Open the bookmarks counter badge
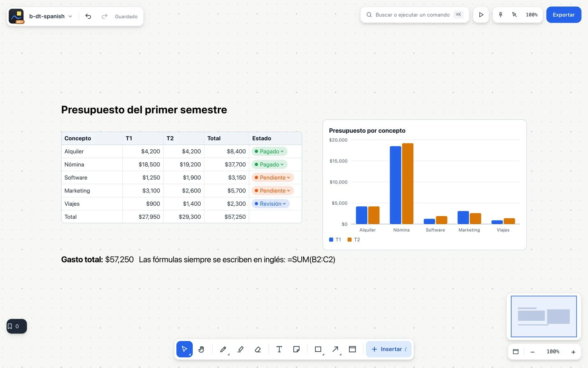Viewport: 588px width, 368px height. click(17, 326)
